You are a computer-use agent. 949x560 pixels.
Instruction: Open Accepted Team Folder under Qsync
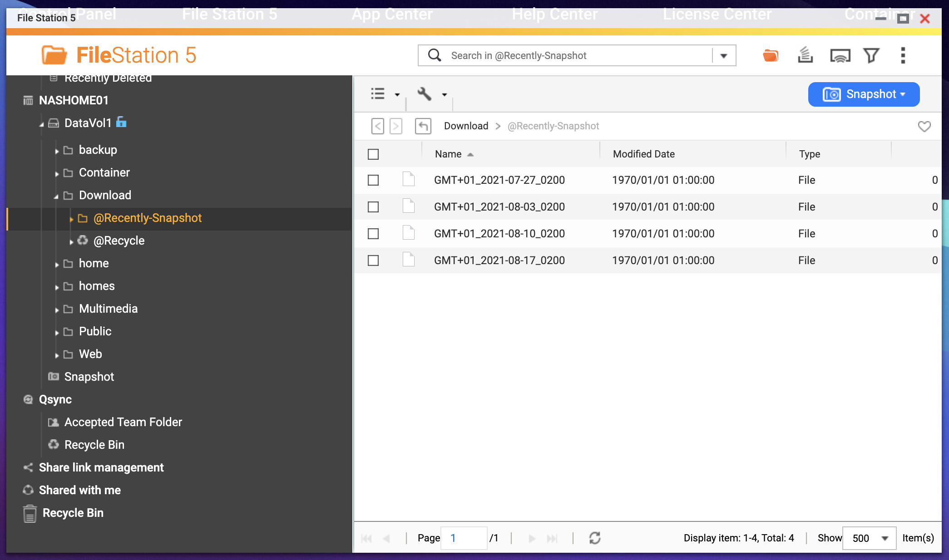123,422
